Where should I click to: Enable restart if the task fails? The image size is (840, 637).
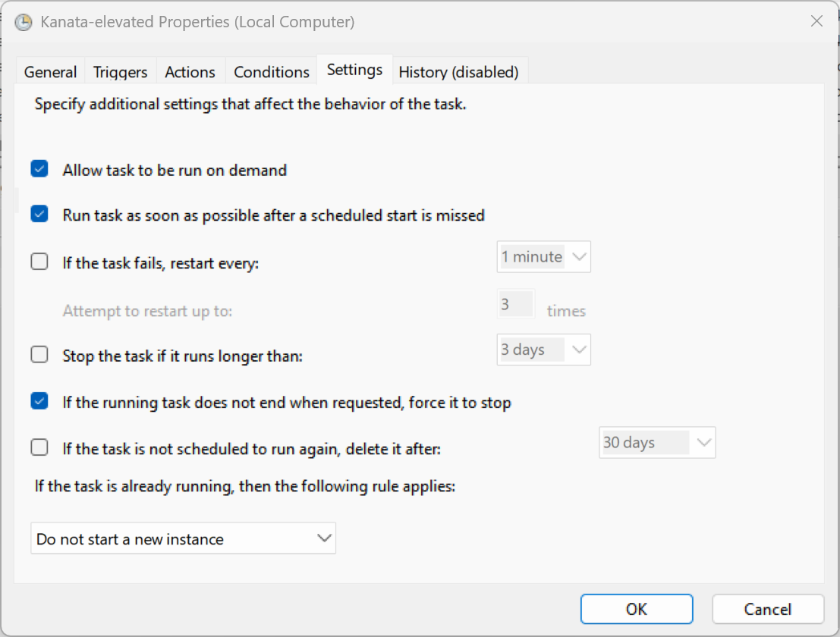click(39, 262)
